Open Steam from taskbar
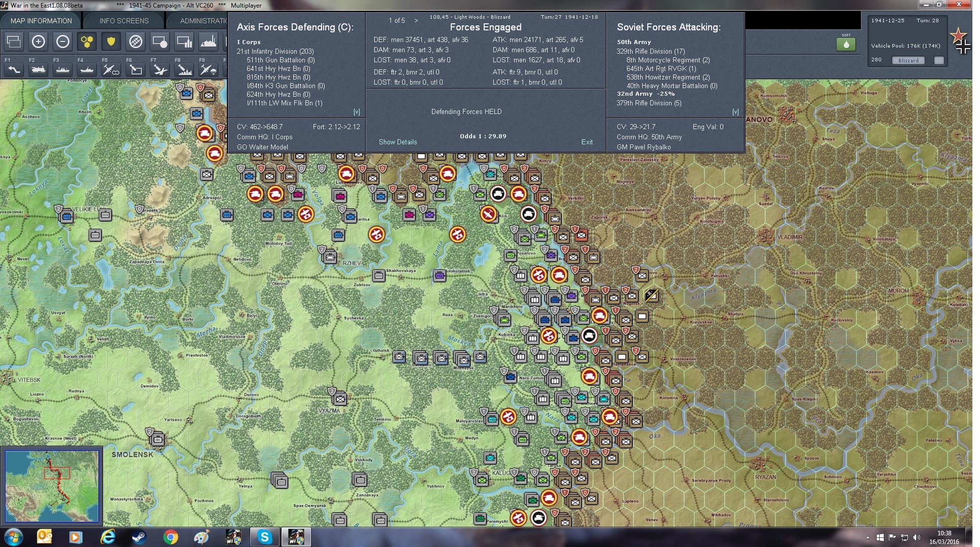The height and width of the screenshot is (547, 980). tap(139, 537)
